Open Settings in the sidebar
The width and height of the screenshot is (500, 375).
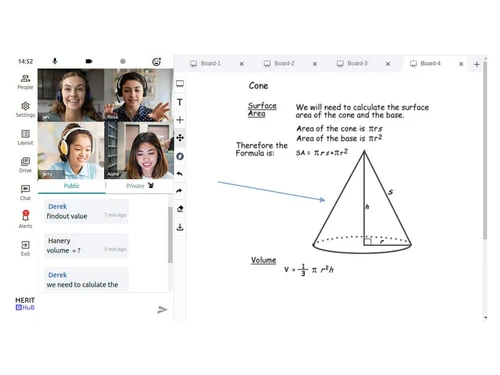click(x=25, y=110)
